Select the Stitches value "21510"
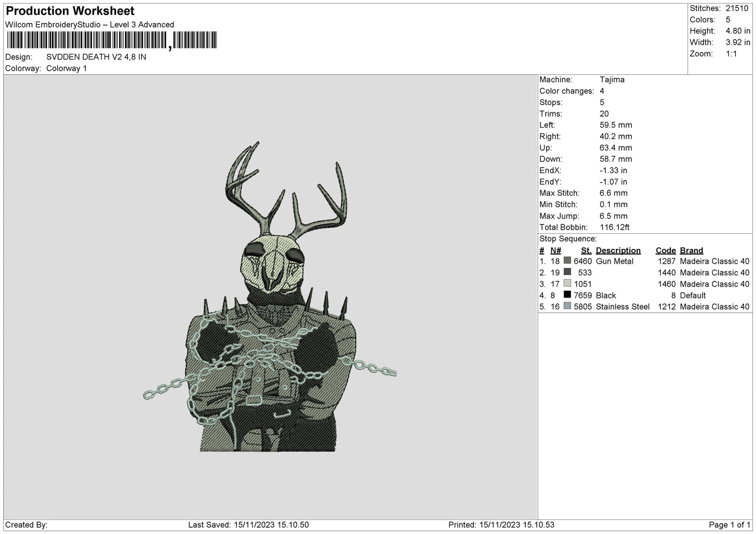 pyautogui.click(x=737, y=8)
